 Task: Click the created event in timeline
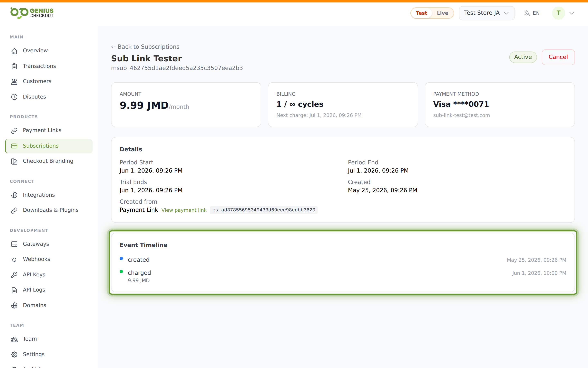click(138, 260)
